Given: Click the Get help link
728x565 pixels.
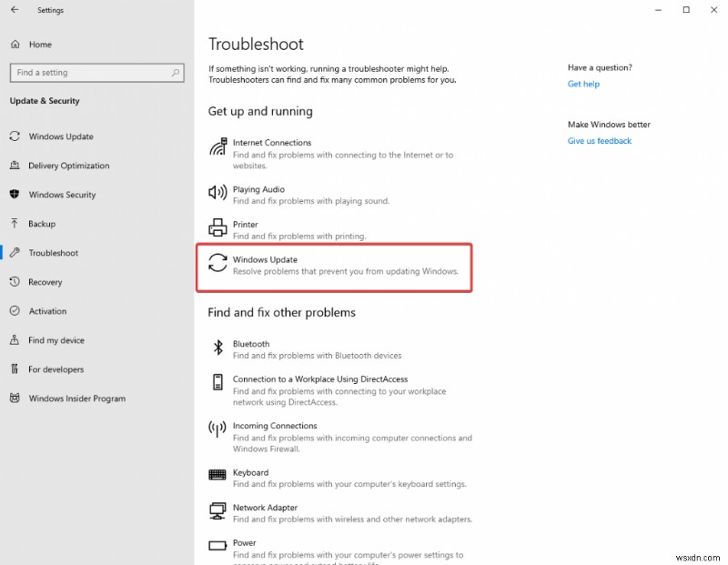Looking at the screenshot, I should click(x=582, y=84).
